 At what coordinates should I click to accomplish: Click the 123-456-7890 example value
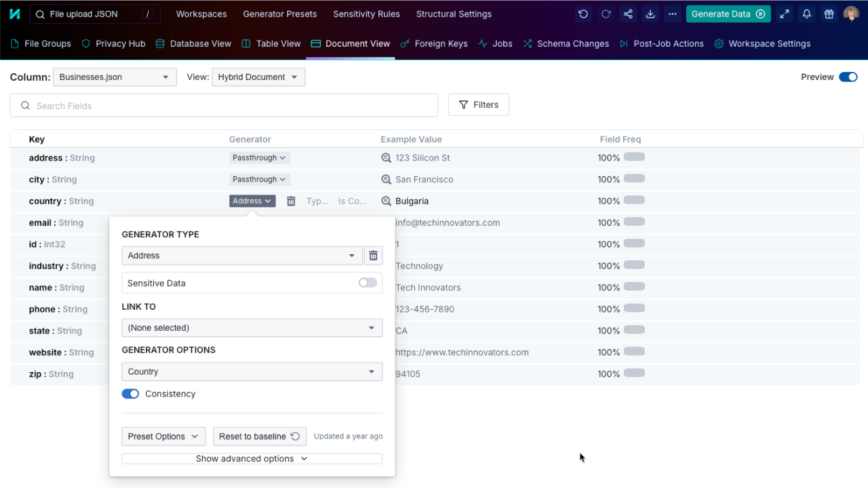pos(425,310)
